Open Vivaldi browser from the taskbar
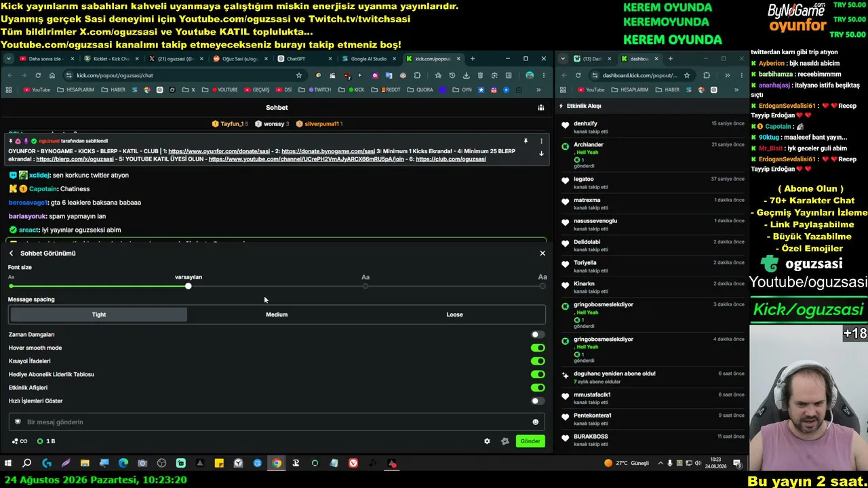The width and height of the screenshot is (868, 488). tap(353, 464)
